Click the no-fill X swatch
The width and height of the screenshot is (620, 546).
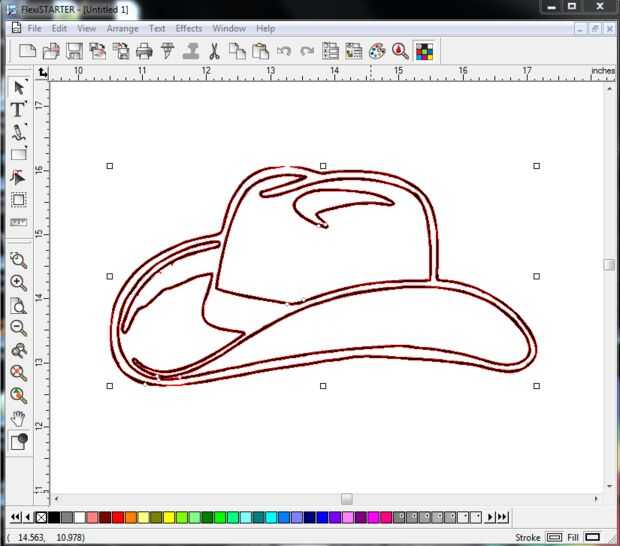click(x=41, y=517)
